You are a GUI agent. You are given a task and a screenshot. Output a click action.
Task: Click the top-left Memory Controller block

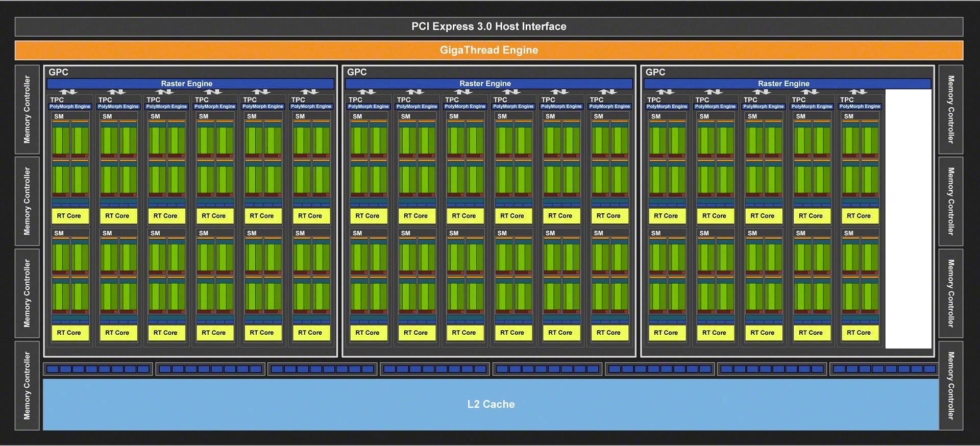click(27, 109)
